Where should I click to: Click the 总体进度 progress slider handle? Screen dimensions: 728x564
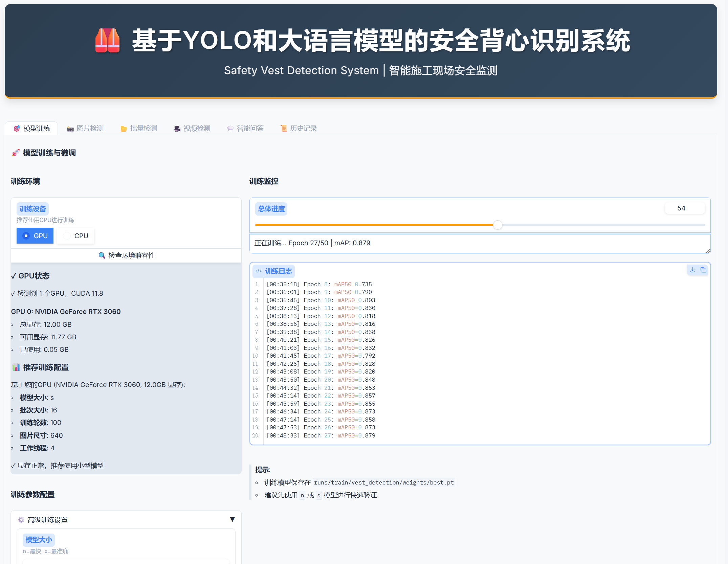pos(498,225)
